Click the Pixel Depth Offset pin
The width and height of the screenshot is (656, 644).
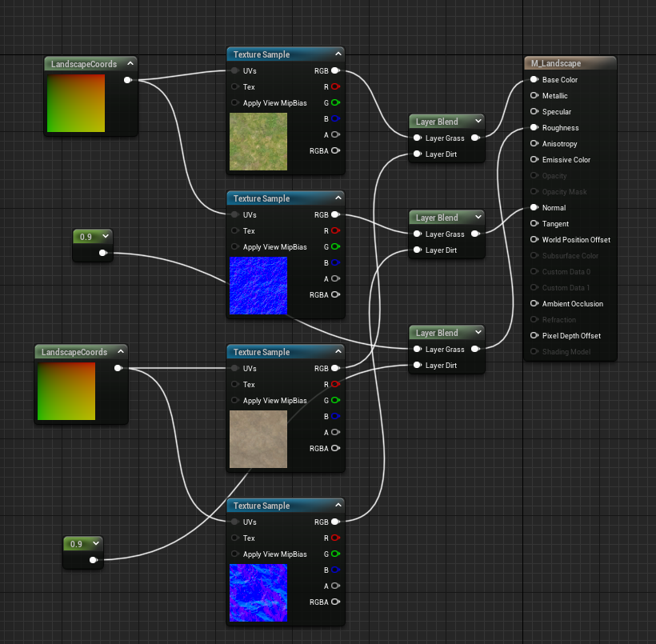point(534,336)
